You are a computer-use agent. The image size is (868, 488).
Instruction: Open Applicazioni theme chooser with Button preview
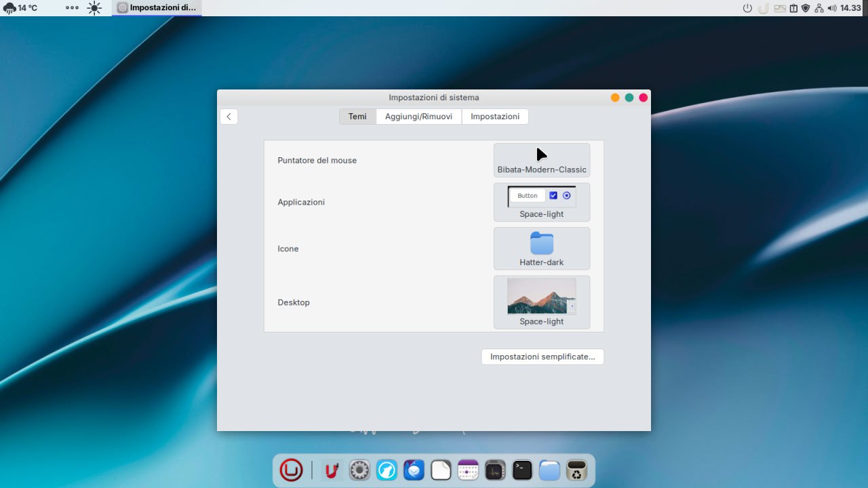[541, 202]
